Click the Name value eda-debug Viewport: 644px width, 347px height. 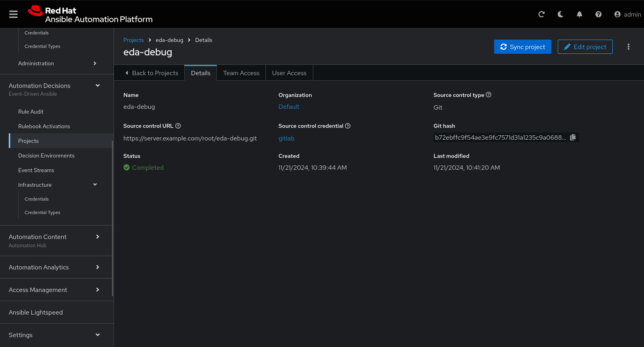point(139,106)
